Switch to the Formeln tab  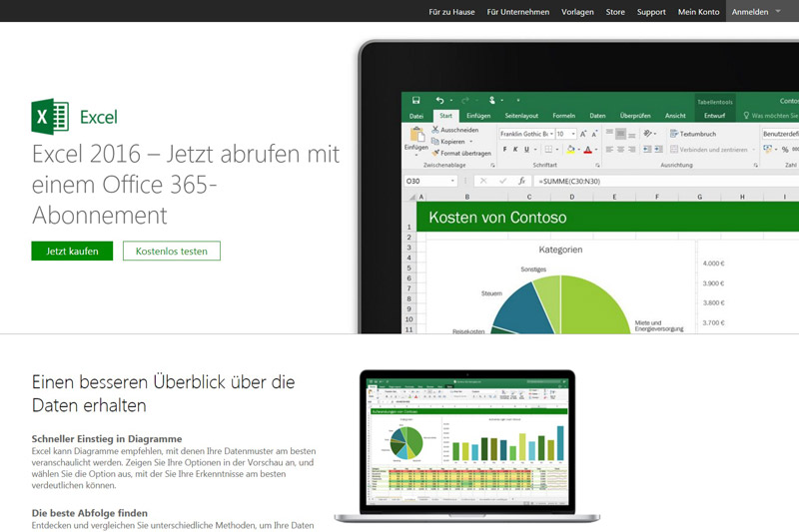pos(563,116)
